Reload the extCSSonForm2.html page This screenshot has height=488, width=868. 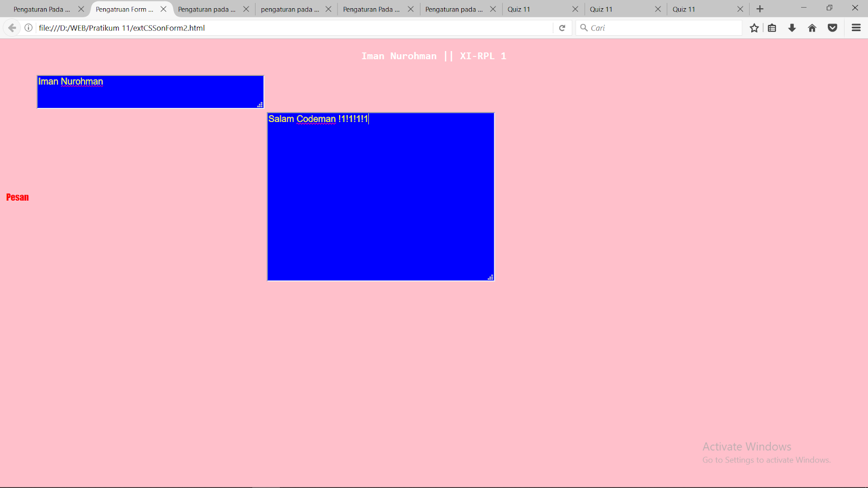click(x=562, y=28)
